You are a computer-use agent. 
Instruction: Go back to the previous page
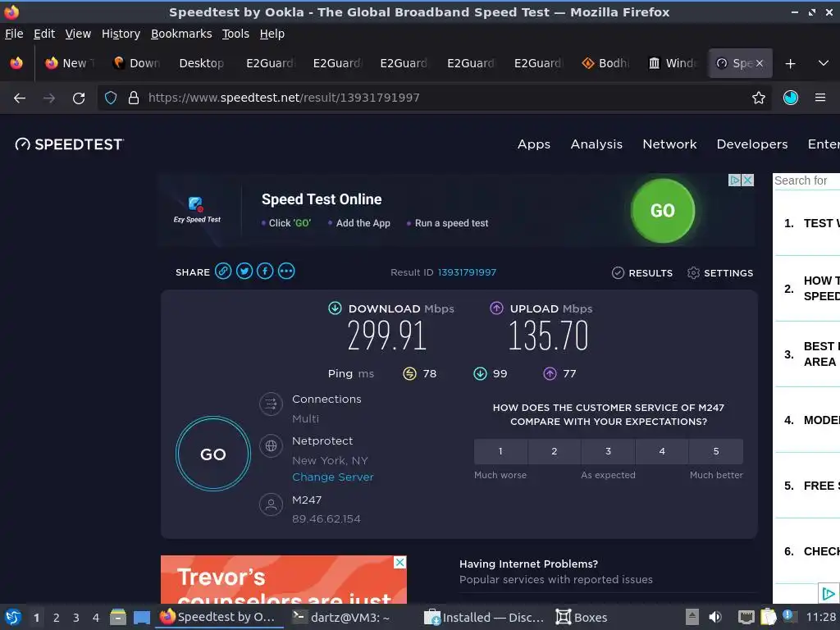click(x=20, y=98)
